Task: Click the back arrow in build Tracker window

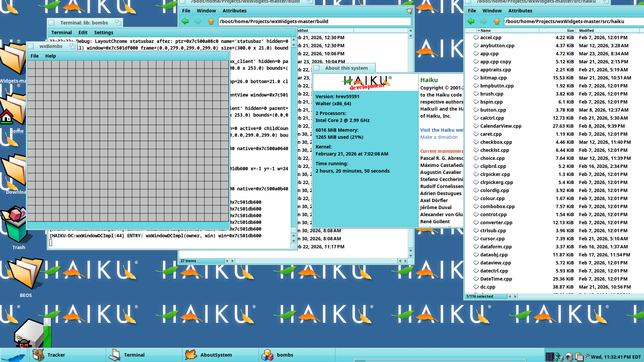Action: click(185, 21)
